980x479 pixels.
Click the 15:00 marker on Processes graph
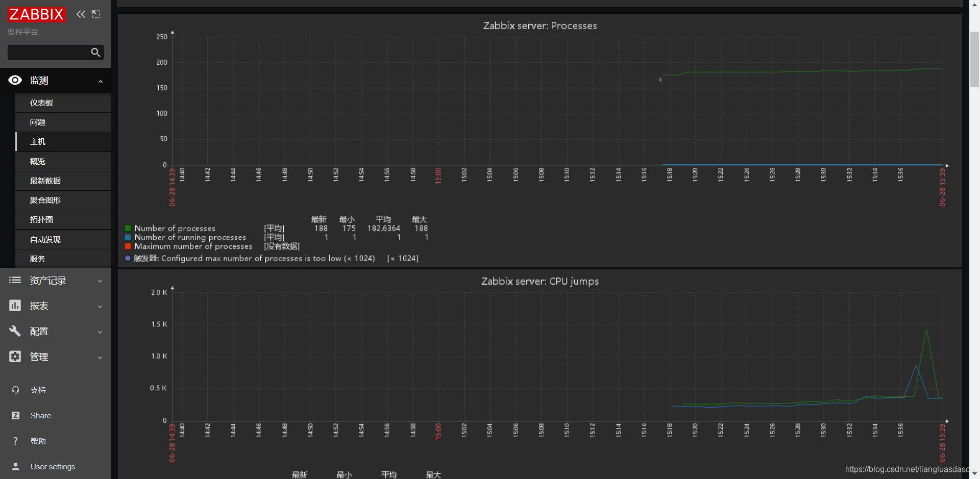click(438, 176)
